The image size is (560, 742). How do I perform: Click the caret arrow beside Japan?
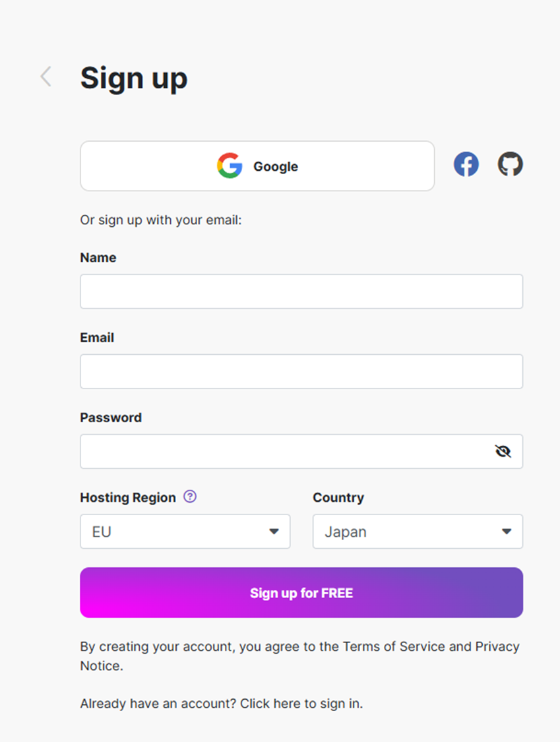(507, 532)
